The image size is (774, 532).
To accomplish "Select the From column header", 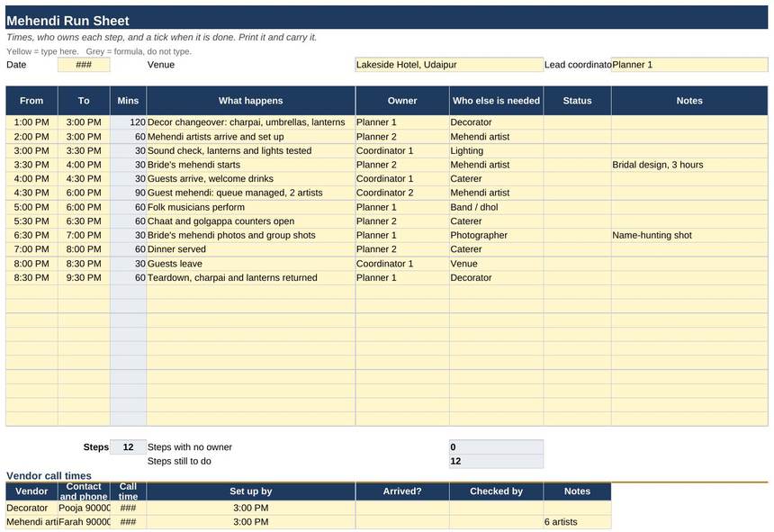I will (31, 101).
